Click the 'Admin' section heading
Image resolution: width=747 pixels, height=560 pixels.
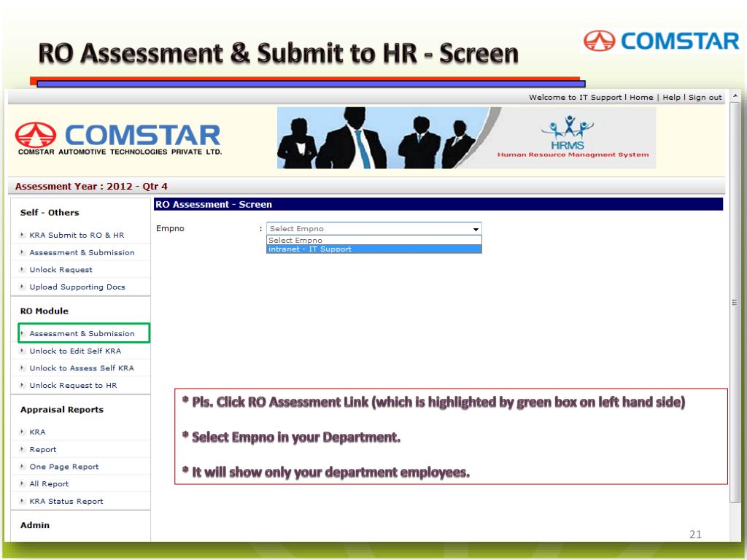pos(35,525)
